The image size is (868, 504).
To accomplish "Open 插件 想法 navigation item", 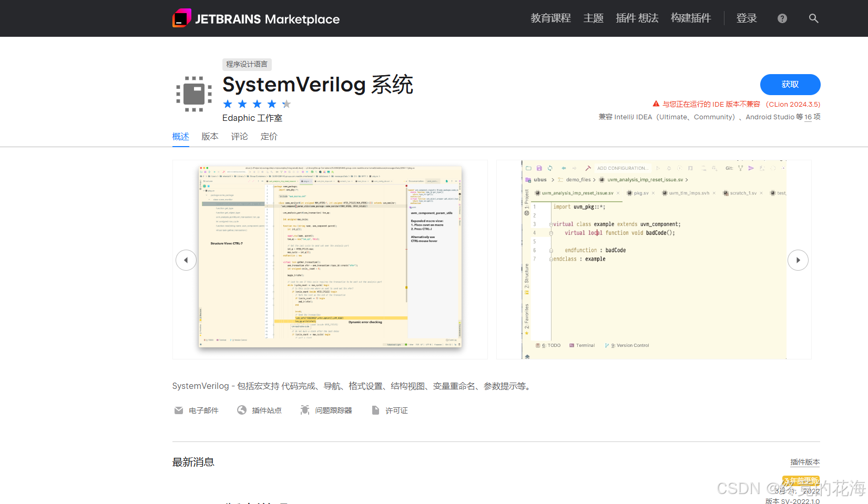I will click(637, 18).
